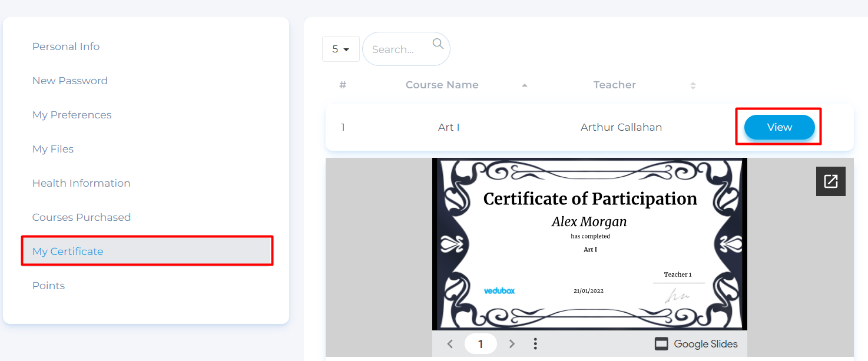Open the Points section
868x361 pixels.
[48, 286]
